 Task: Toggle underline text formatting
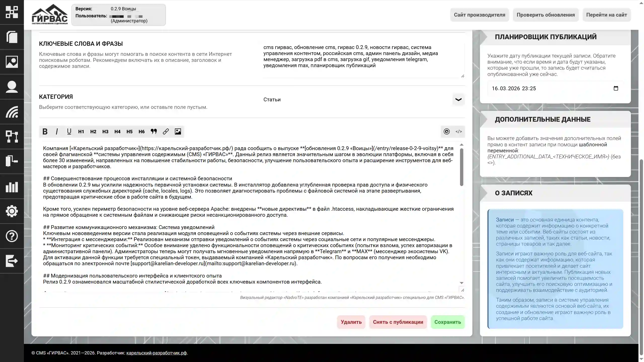coord(69,131)
